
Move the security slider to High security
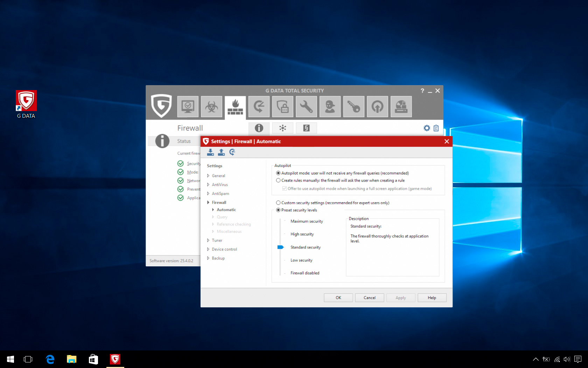(280, 234)
